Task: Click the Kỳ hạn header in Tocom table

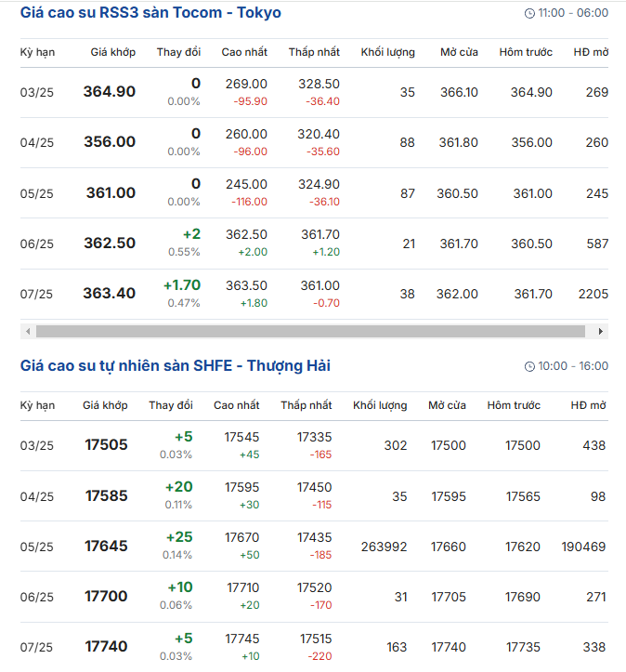Action: pyautogui.click(x=37, y=52)
